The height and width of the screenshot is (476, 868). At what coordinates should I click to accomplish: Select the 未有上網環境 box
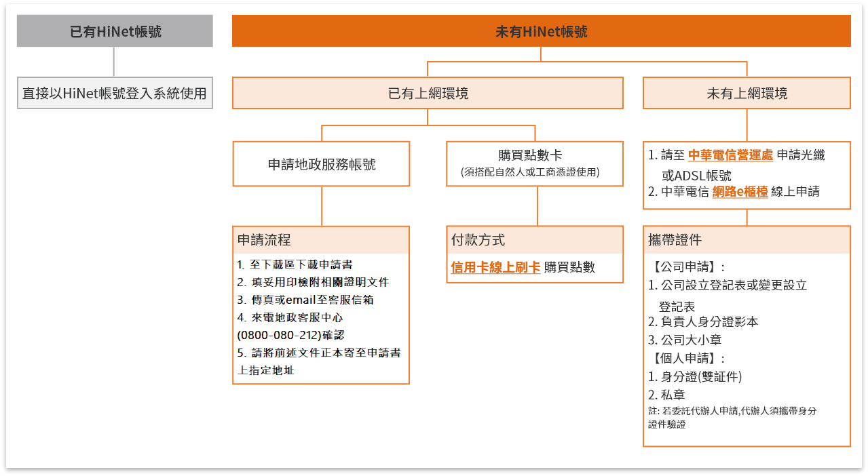747,93
